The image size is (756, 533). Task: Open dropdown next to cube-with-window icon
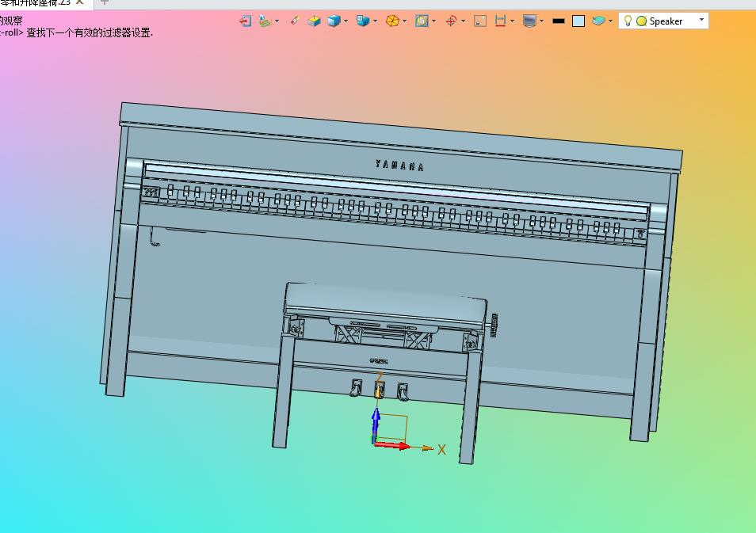[375, 21]
